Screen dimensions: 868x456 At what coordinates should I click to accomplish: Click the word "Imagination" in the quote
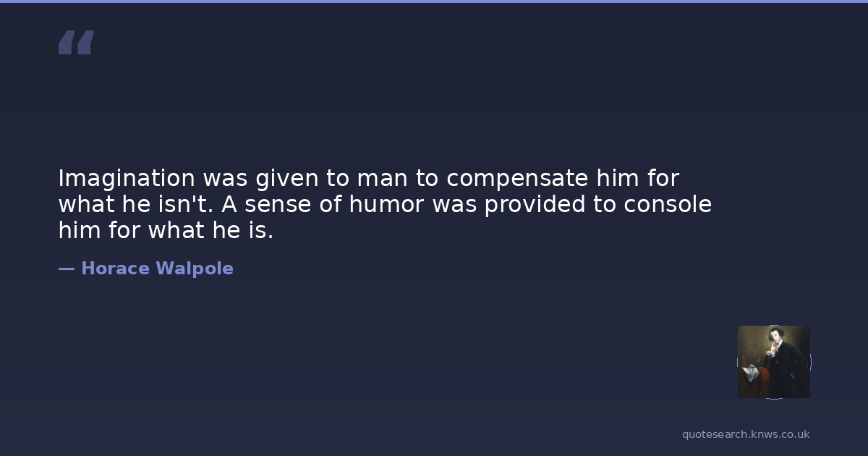click(x=127, y=178)
